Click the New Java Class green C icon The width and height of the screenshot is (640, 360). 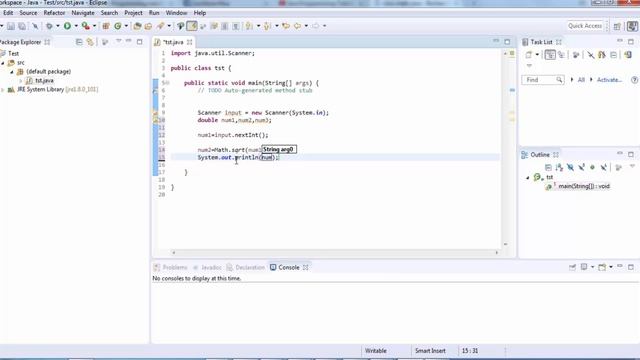tap(118, 26)
